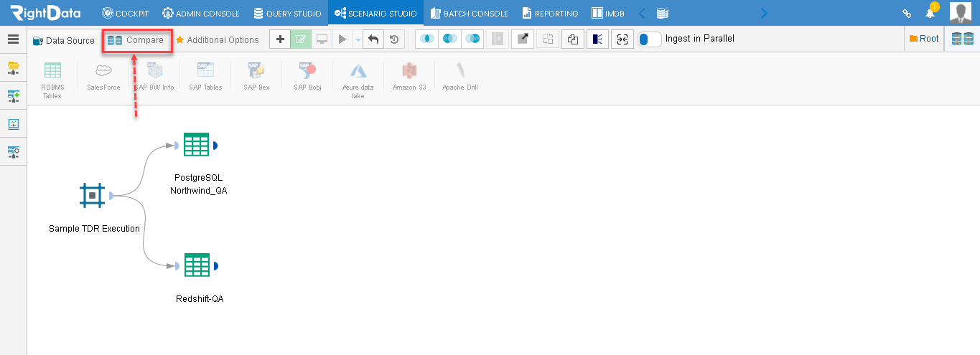Open the Admin Console
Screen dimensions: 980x355
(201, 13)
